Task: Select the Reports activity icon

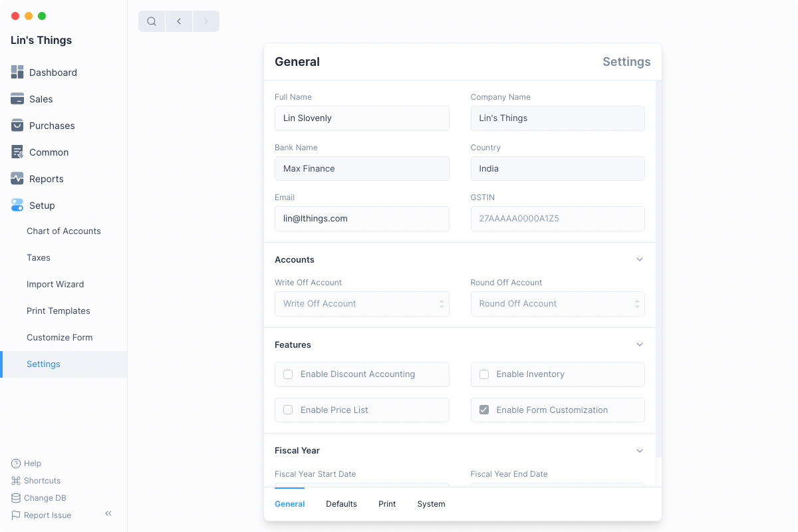Action: coord(17,179)
